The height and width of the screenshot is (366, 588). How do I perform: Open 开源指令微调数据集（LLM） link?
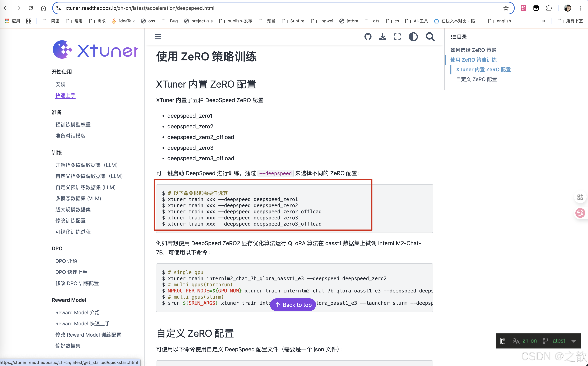click(x=86, y=165)
